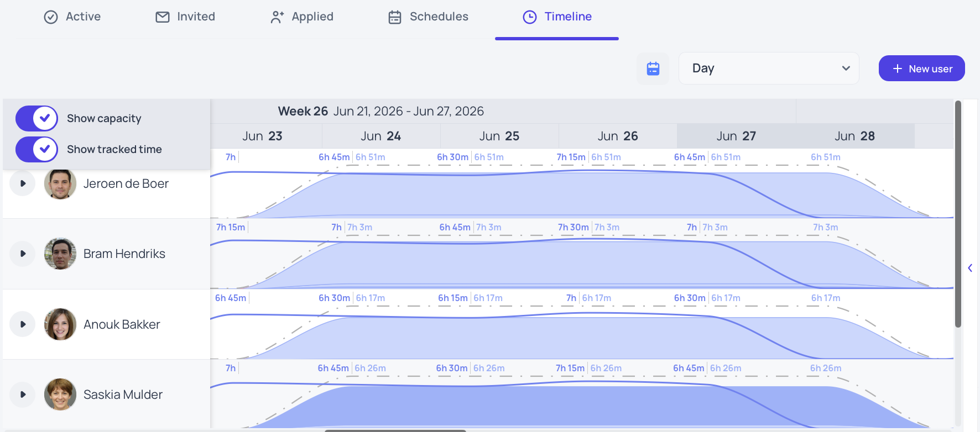Toggle the Show tracked time switch

pyautogui.click(x=37, y=149)
